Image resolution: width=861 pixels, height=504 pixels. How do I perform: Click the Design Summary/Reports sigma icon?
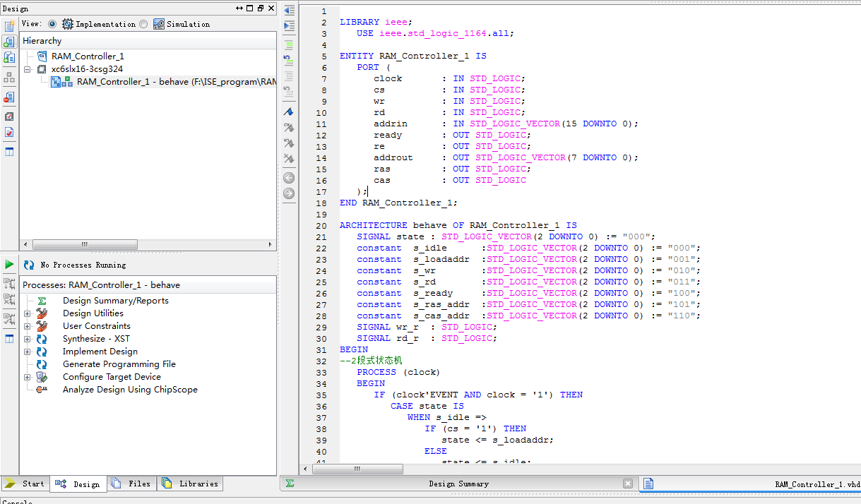pos(42,301)
